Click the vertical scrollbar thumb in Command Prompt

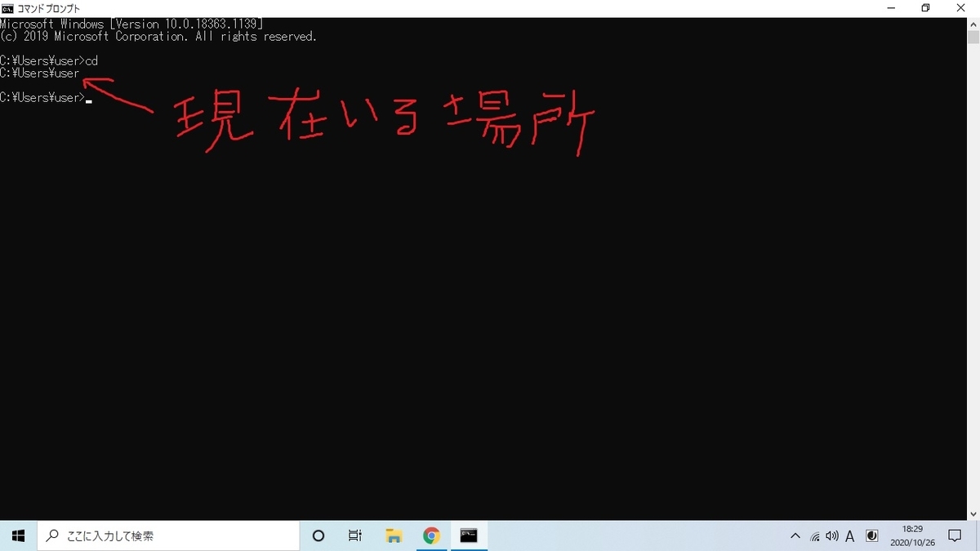[973, 37]
